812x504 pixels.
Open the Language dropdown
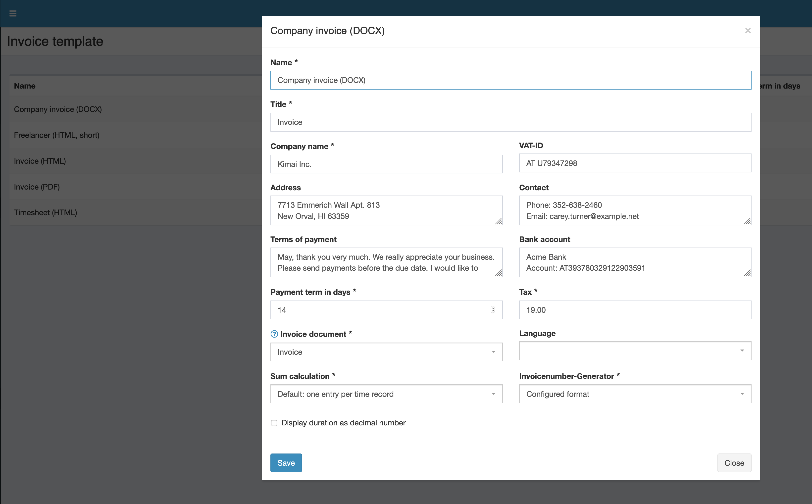[635, 351]
